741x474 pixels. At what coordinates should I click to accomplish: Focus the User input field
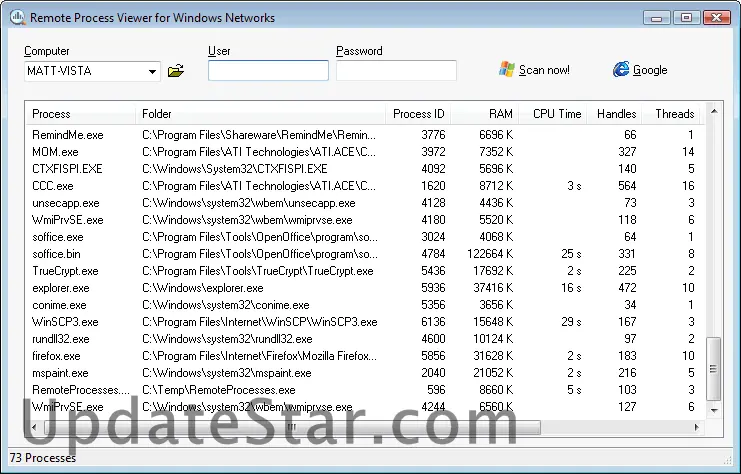(268, 70)
